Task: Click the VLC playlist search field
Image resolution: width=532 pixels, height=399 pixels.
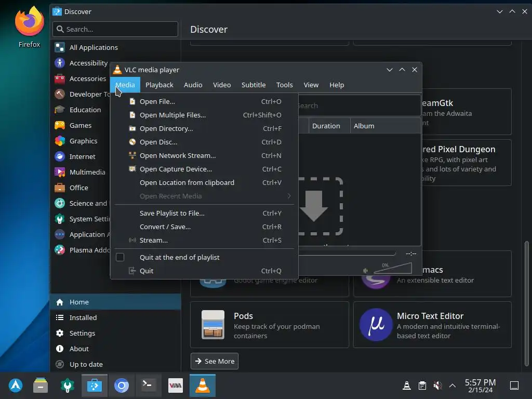Action: [x=359, y=105]
